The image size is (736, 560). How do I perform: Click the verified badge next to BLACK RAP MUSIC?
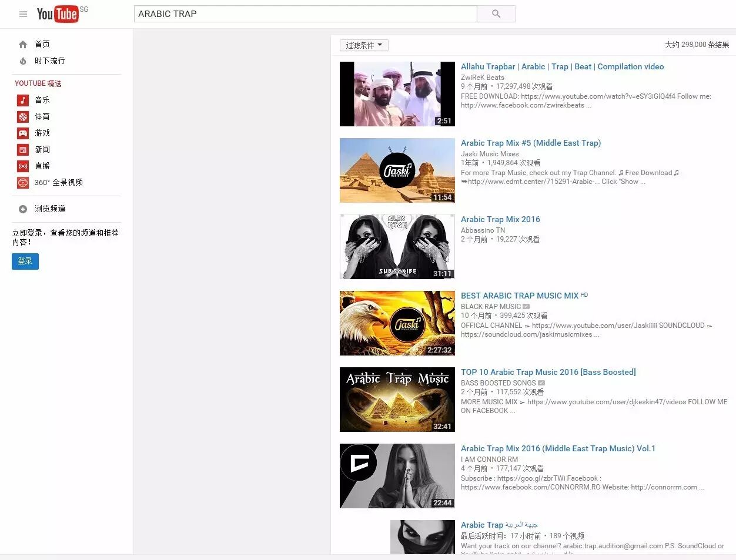(526, 307)
